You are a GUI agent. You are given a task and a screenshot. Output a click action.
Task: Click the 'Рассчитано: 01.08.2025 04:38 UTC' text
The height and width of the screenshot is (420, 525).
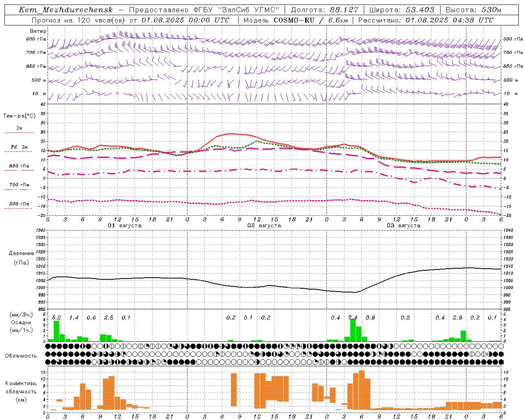tap(426, 20)
